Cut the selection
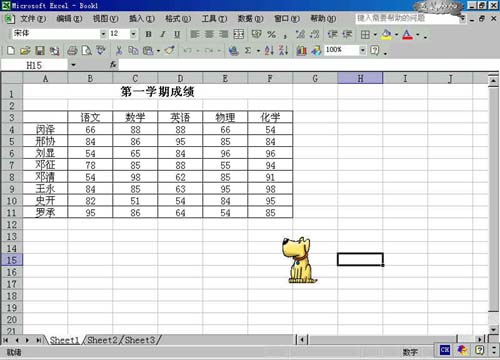This screenshot has height=360, width=500. click(119, 50)
